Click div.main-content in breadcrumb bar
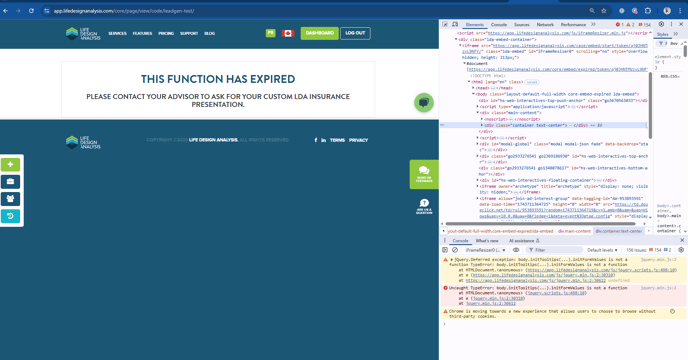Screen dimensions: 688x360 [574, 231]
